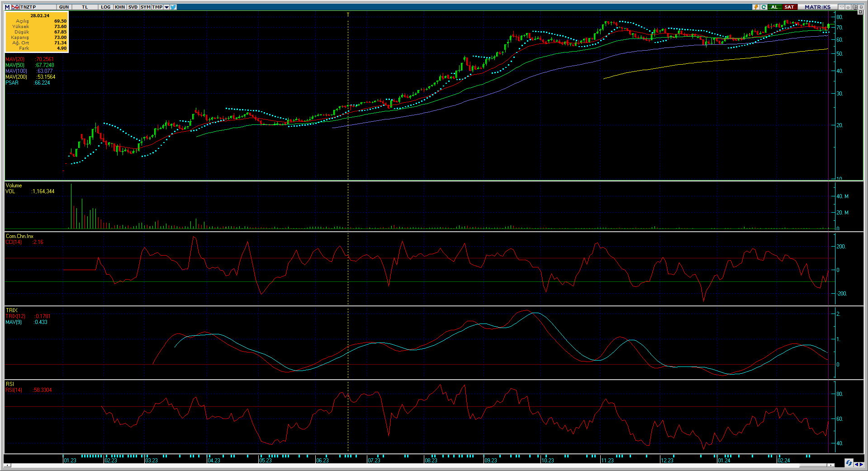This screenshot has height=471, width=868.
Task: Click the TRIX(12) indicator label
Action: click(x=16, y=316)
